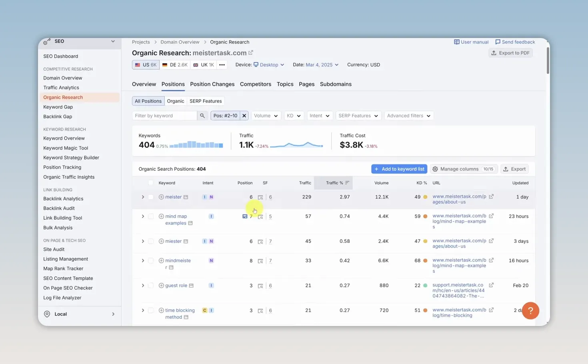Click the SEO key icon in sidebar header
Screen dimensions: 588x364
tap(47, 41)
